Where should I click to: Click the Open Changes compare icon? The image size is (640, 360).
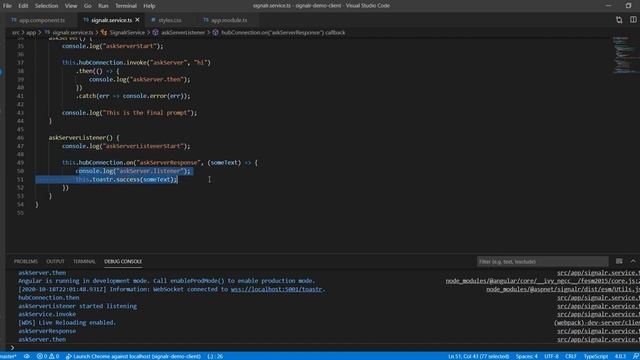[619, 20]
